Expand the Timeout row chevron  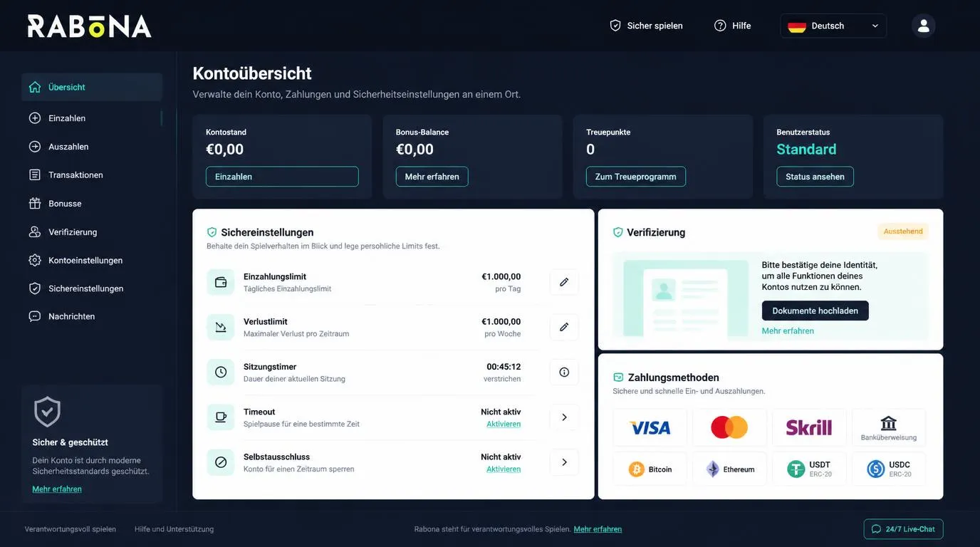click(x=564, y=417)
